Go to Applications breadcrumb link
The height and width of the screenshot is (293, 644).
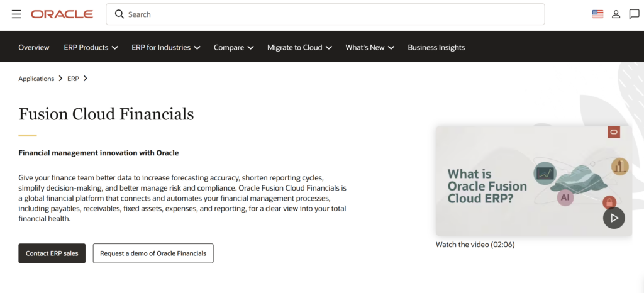pyautogui.click(x=36, y=79)
